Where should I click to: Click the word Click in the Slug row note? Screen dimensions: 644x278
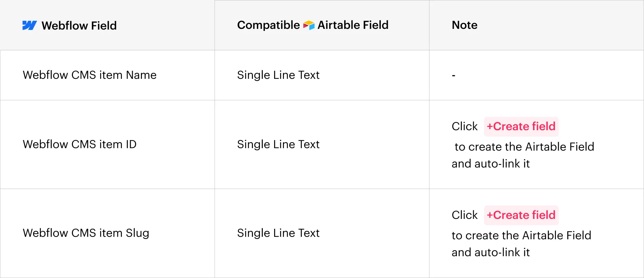[465, 215]
